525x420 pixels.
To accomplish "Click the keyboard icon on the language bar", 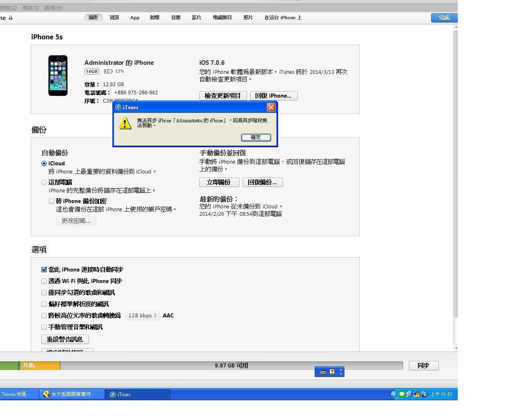I will click(323, 372).
